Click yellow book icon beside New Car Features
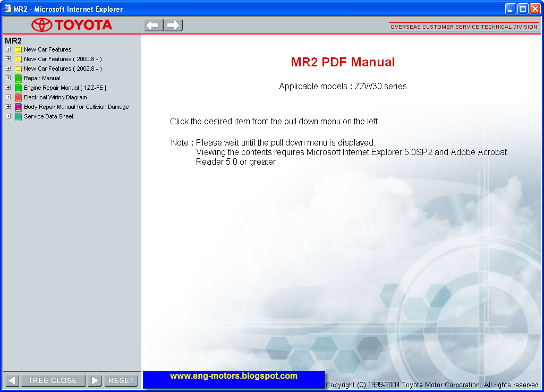 pos(18,49)
